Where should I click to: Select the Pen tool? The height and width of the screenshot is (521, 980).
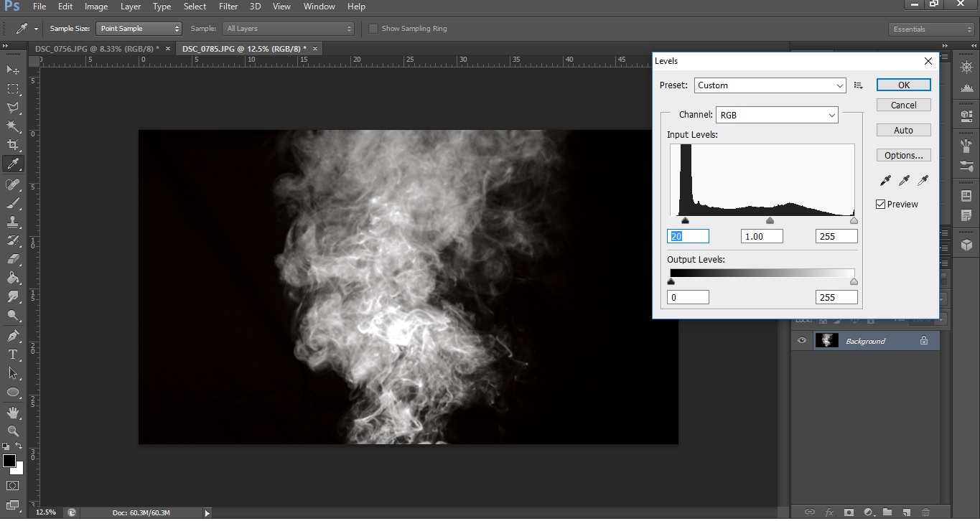click(x=13, y=335)
